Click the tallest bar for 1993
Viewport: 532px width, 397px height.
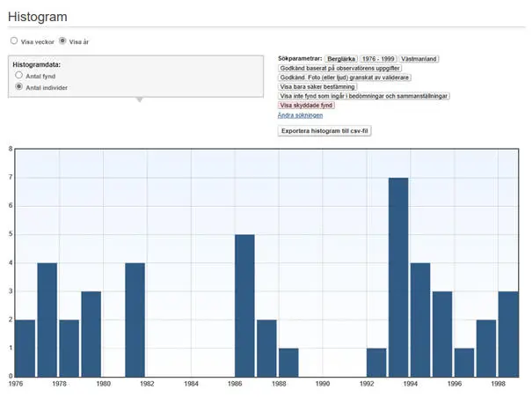tap(398, 277)
